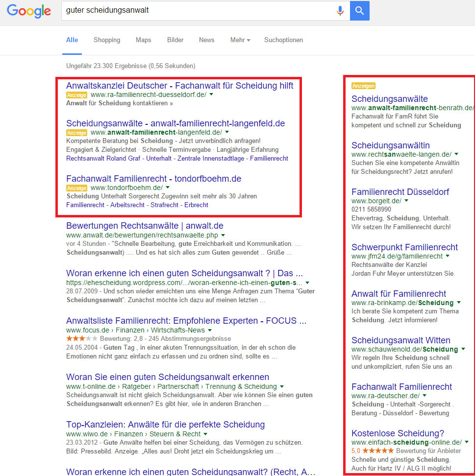Expand the Mehr dropdown menu
This screenshot has width=475, height=476.
coord(240,40)
